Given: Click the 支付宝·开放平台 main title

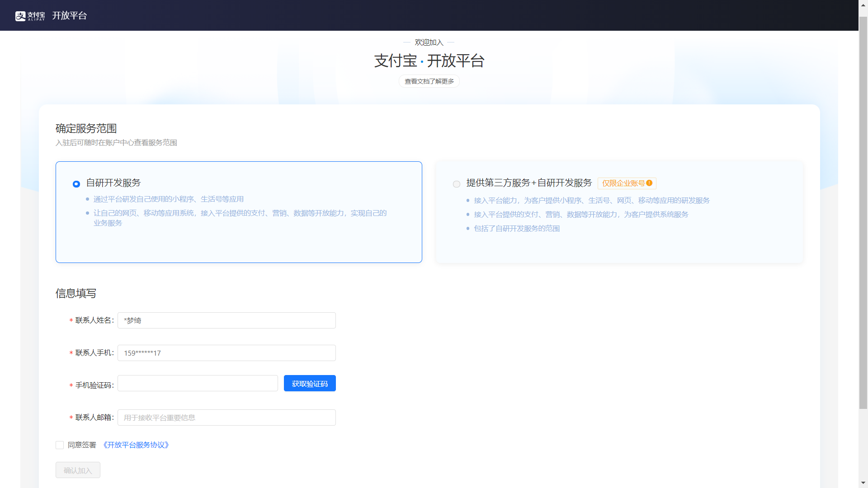Looking at the screenshot, I should [429, 61].
